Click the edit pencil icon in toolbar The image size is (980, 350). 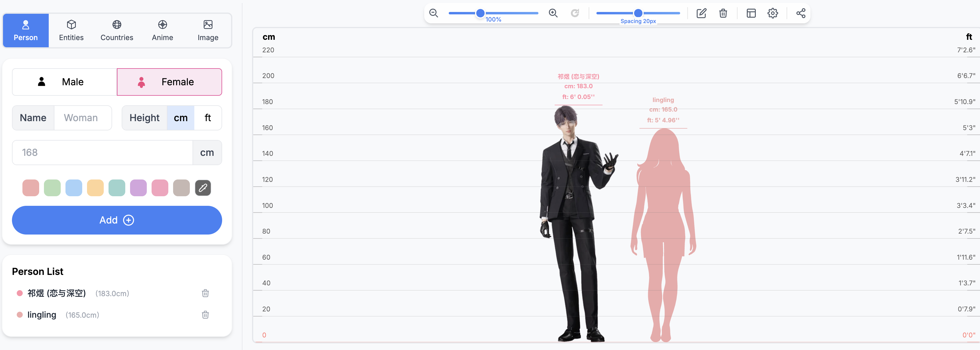click(x=701, y=13)
